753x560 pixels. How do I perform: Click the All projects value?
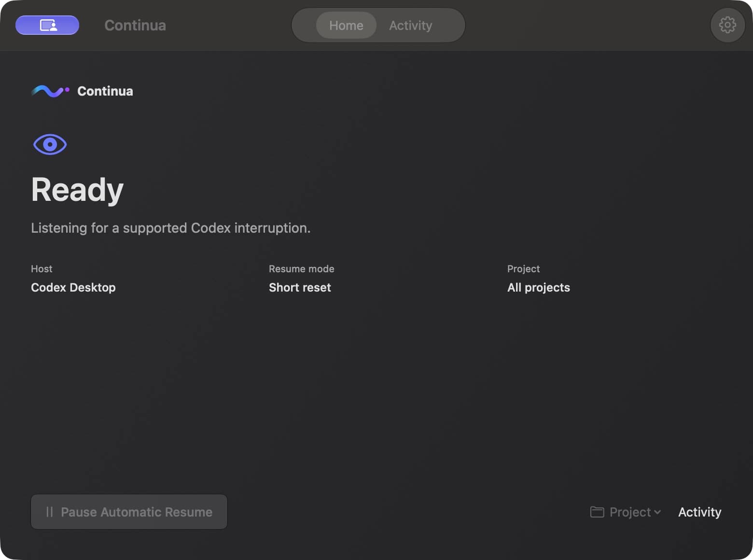click(x=539, y=287)
